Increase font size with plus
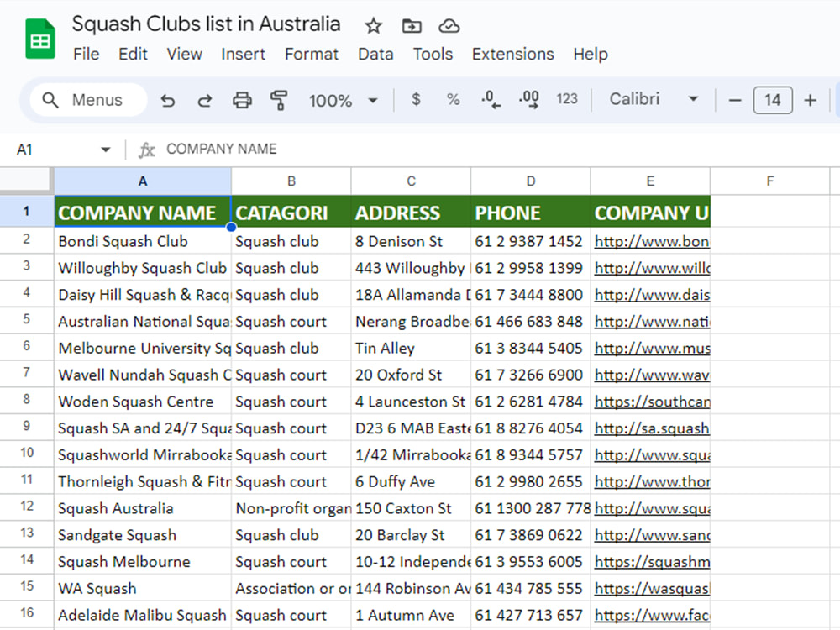Image resolution: width=840 pixels, height=630 pixels. tap(810, 100)
